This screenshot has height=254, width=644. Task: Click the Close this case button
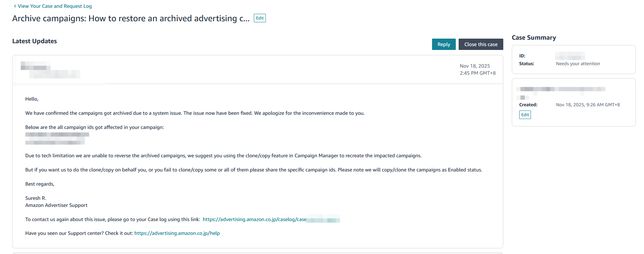tap(481, 44)
